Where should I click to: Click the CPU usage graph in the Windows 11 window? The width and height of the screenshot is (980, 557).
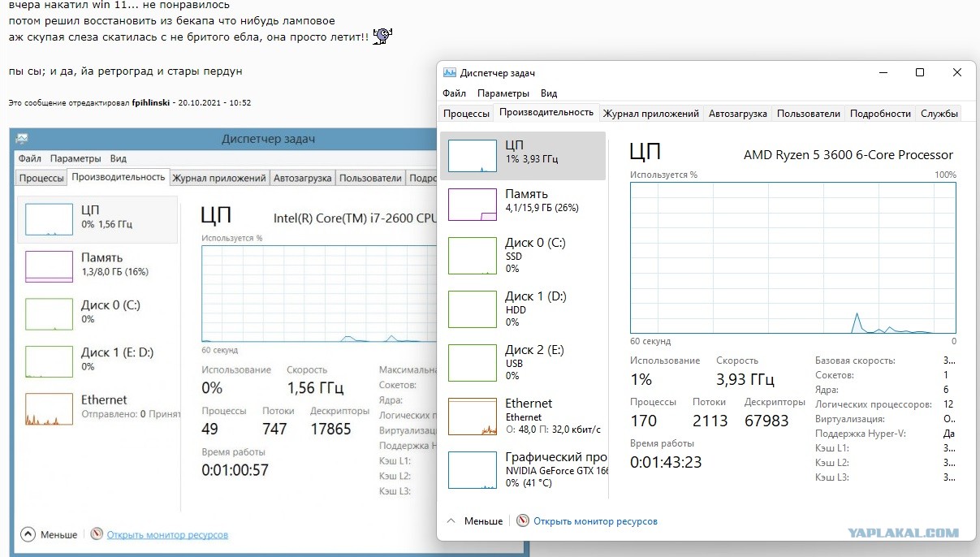point(793,257)
